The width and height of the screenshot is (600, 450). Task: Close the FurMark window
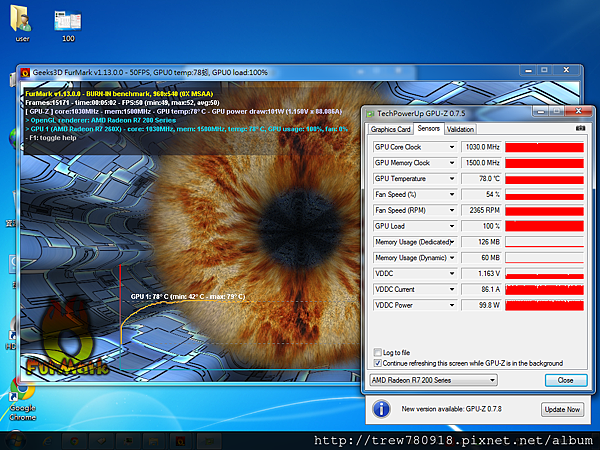(x=566, y=70)
